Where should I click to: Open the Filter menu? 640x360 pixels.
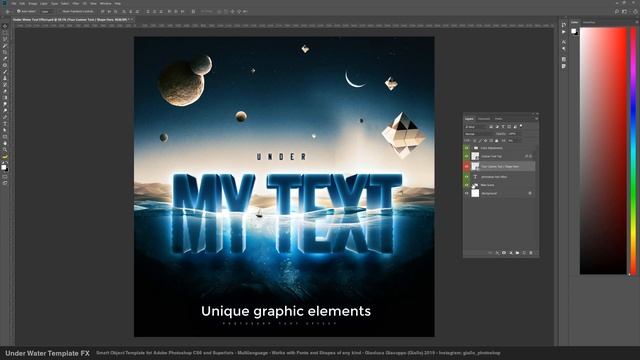(76, 3)
